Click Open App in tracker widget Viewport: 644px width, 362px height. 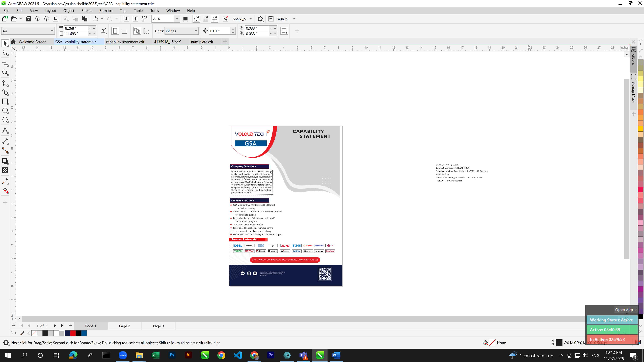pyautogui.click(x=626, y=310)
